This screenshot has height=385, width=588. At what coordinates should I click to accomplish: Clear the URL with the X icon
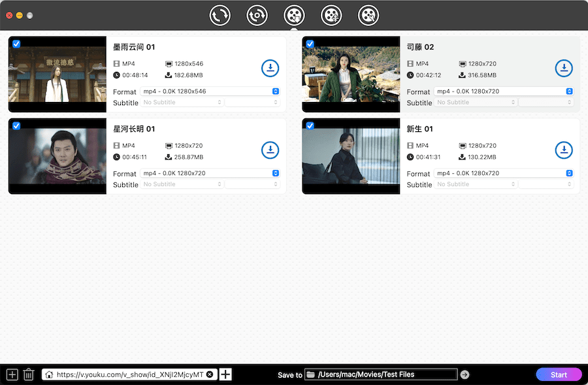pyautogui.click(x=210, y=375)
